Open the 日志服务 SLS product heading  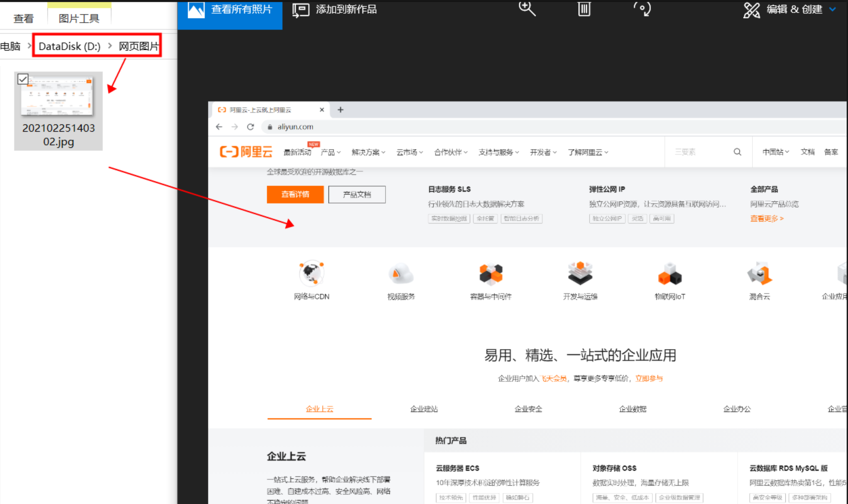(x=449, y=190)
